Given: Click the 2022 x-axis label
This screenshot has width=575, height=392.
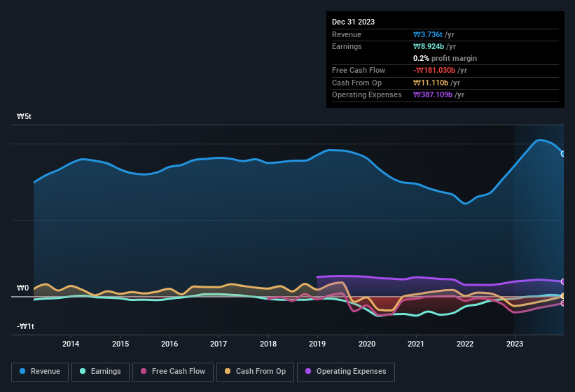Looking at the screenshot, I should point(465,344).
